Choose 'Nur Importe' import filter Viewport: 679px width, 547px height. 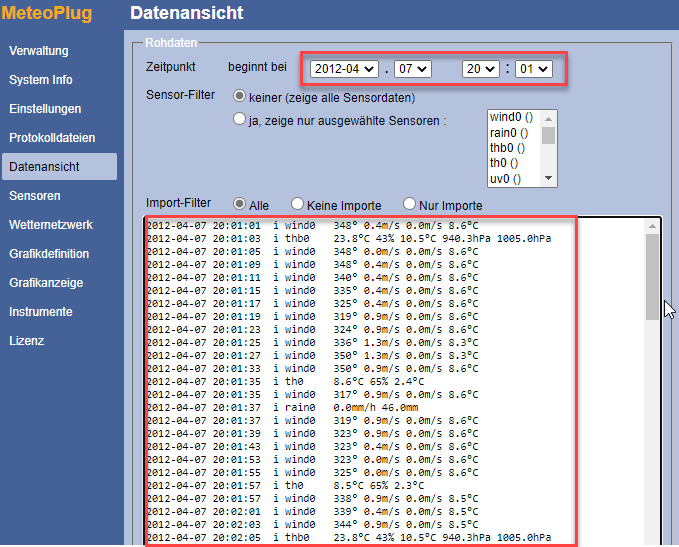pos(409,204)
